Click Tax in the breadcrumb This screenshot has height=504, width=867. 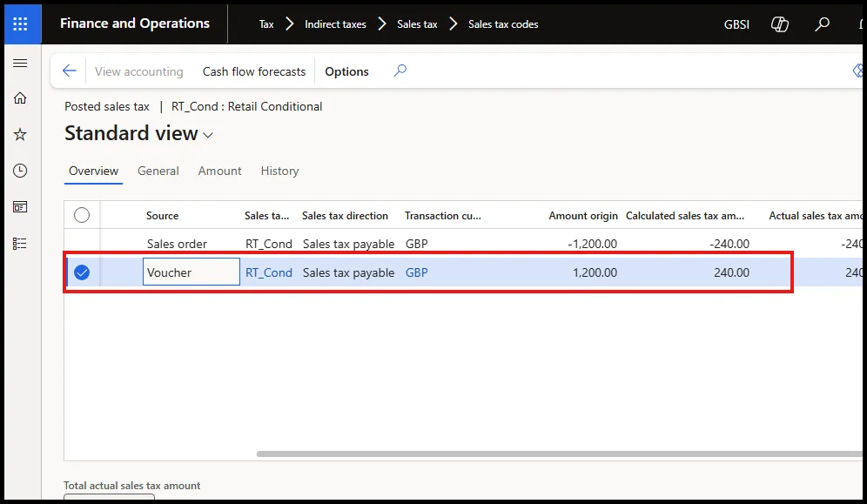tap(266, 24)
